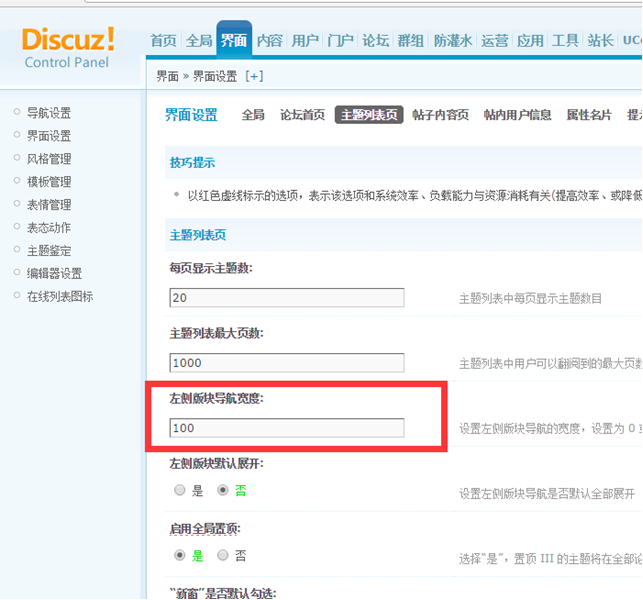Click the 主题列表最大页数 label
Viewport: 643px width, 600px height.
coord(217,333)
